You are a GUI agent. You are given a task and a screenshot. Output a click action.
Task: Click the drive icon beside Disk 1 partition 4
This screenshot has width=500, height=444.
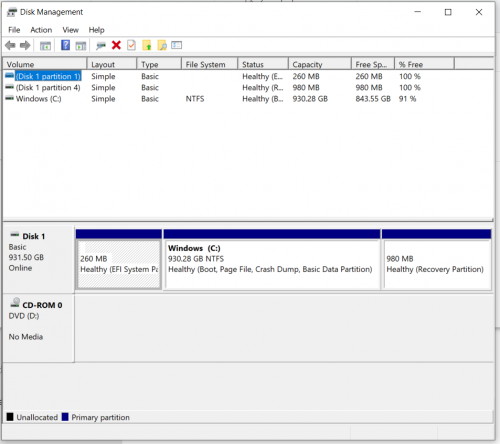pos(10,87)
